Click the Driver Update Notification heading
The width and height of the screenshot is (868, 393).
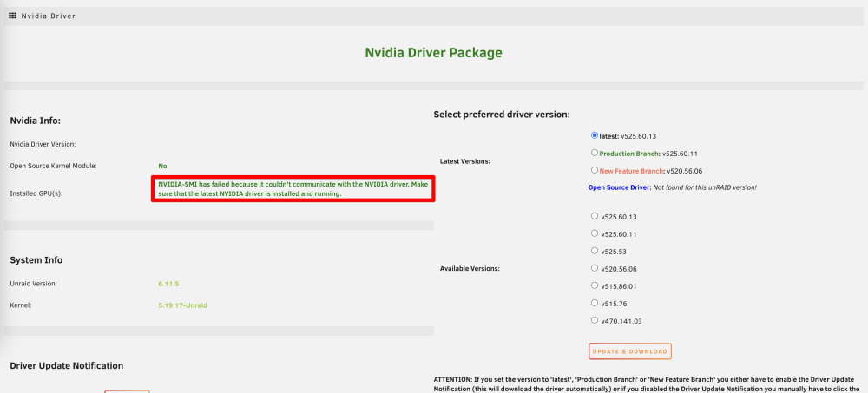tap(67, 365)
